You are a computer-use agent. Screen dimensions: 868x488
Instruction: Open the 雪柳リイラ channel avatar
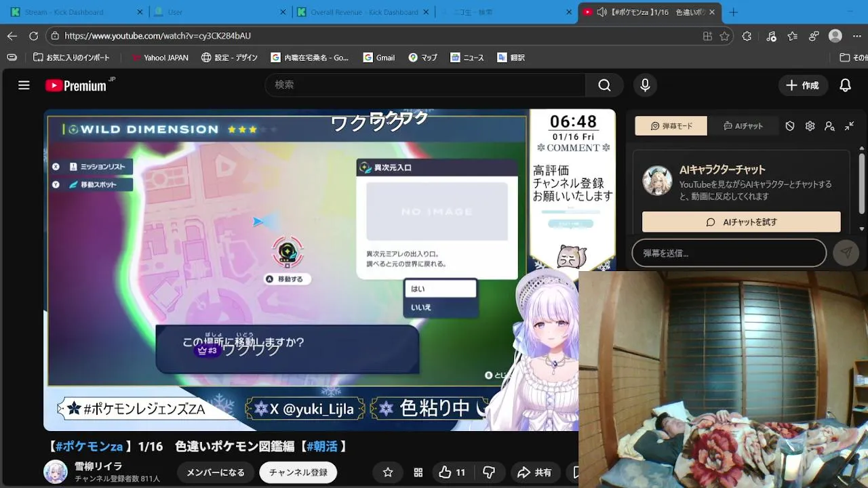tap(56, 472)
